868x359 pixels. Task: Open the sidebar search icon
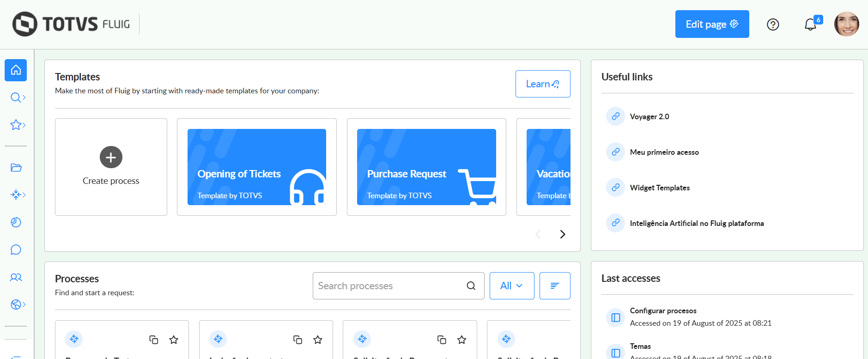point(16,97)
